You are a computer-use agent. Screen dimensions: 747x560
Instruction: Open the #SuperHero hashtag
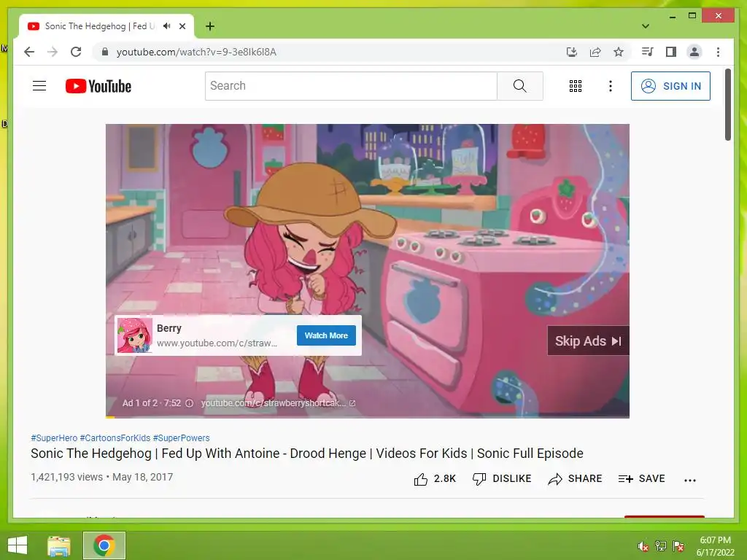(x=54, y=438)
